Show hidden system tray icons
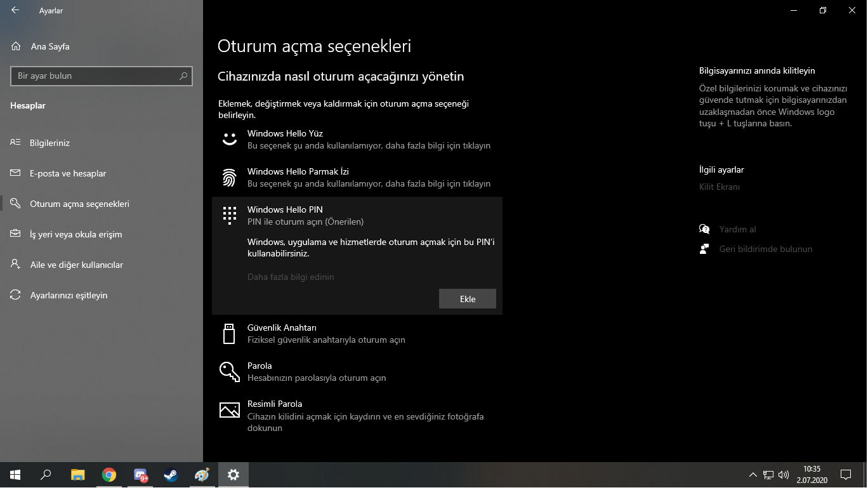The width and height of the screenshot is (868, 490). click(753, 475)
